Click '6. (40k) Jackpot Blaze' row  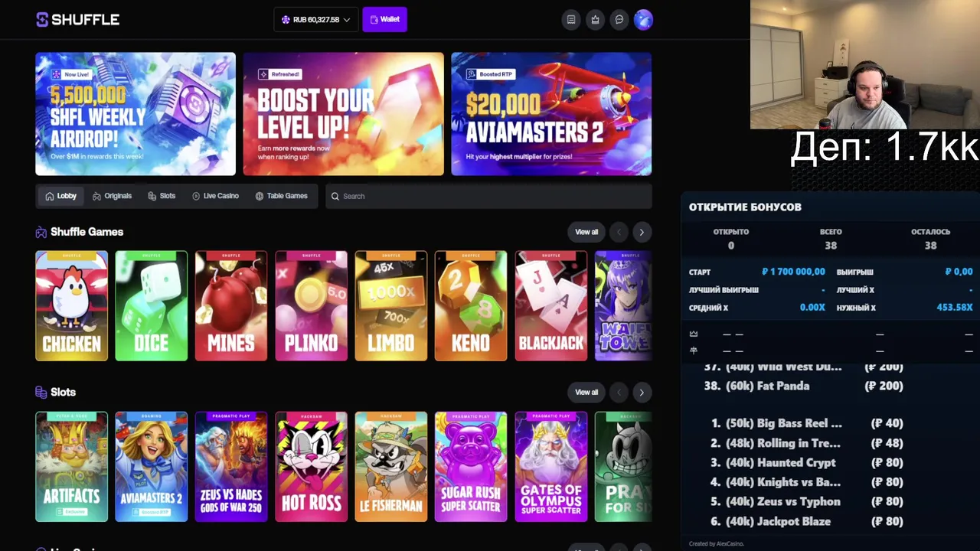(807, 522)
